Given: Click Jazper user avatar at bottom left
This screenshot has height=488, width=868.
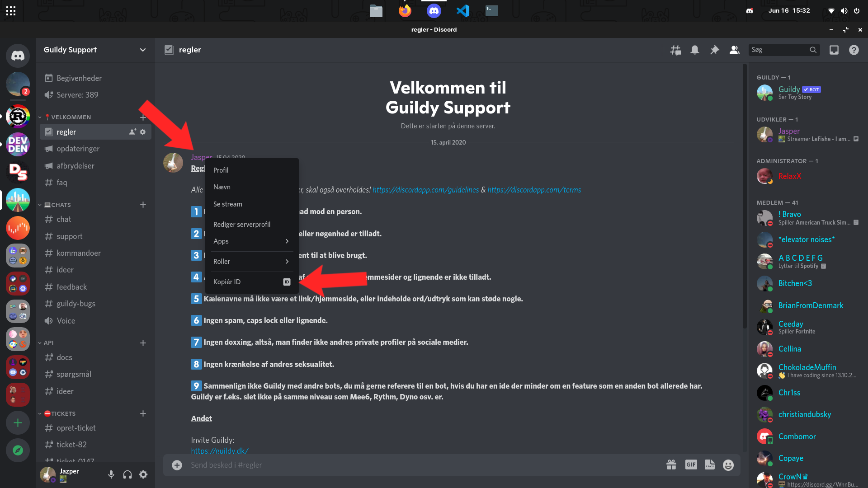Looking at the screenshot, I should point(47,474).
